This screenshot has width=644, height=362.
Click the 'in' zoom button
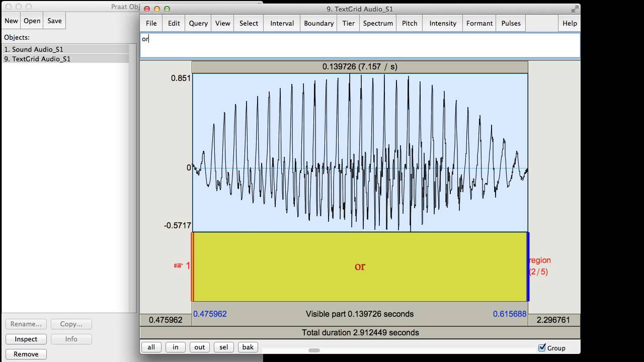(175, 347)
